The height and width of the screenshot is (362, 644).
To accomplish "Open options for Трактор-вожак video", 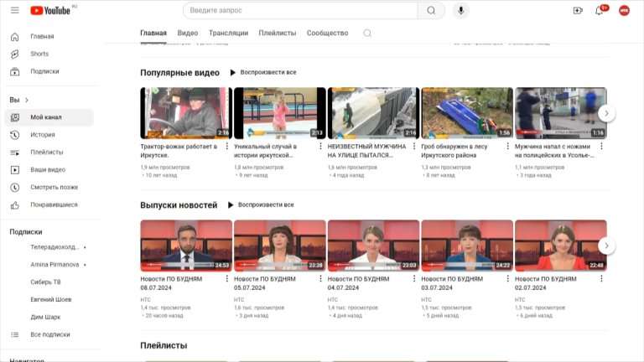I will coord(226,146).
